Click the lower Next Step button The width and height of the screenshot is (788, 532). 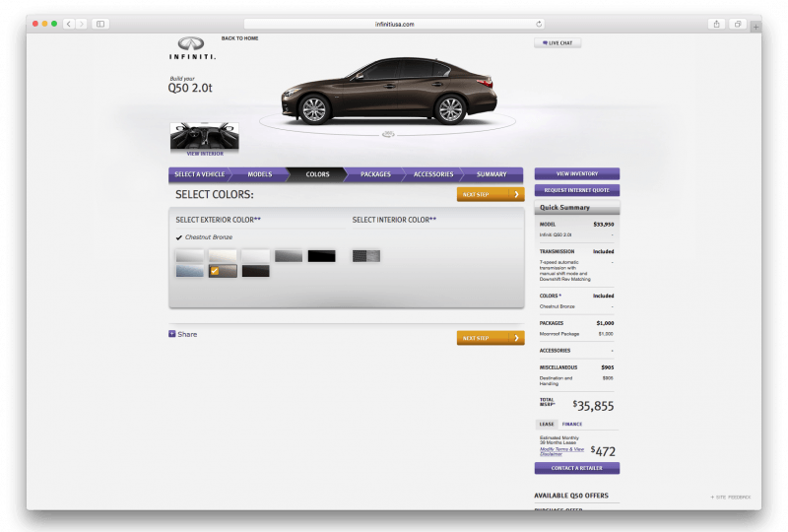[491, 338]
